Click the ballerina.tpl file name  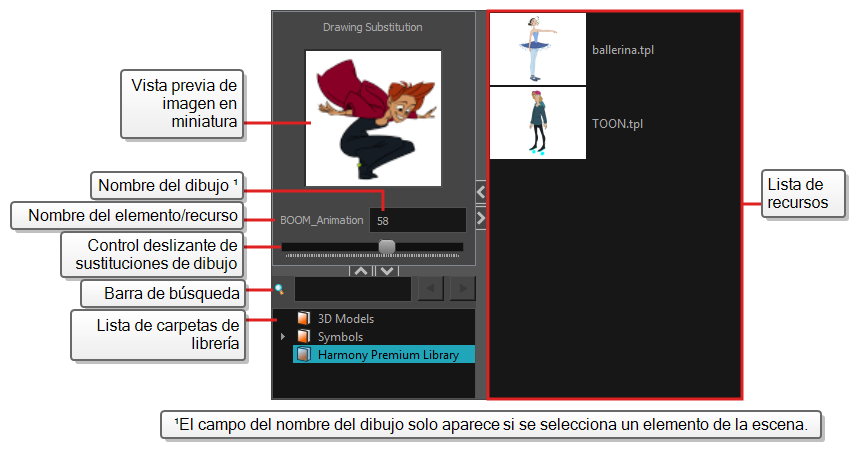click(623, 50)
